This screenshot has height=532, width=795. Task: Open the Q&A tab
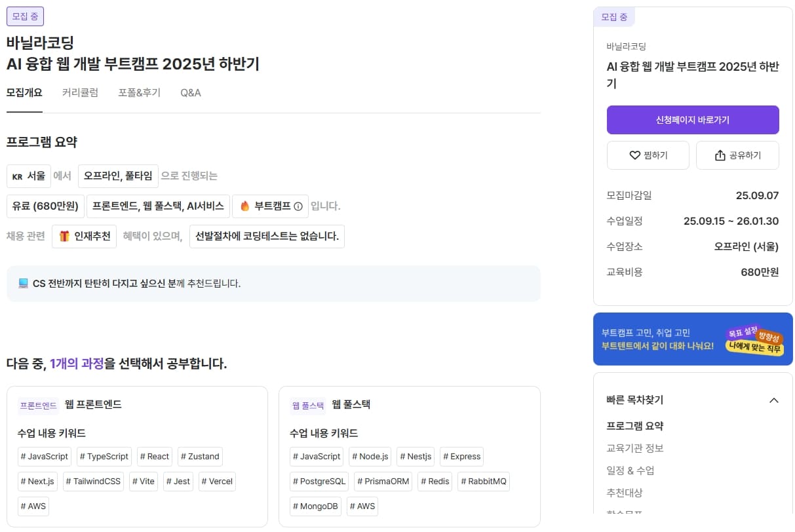click(x=190, y=92)
